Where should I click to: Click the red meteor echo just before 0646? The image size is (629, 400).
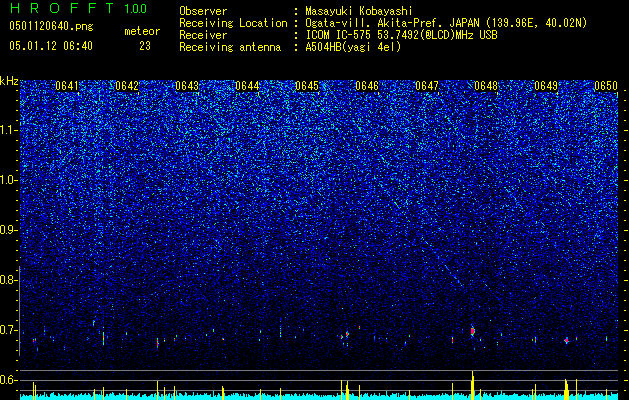tap(347, 334)
